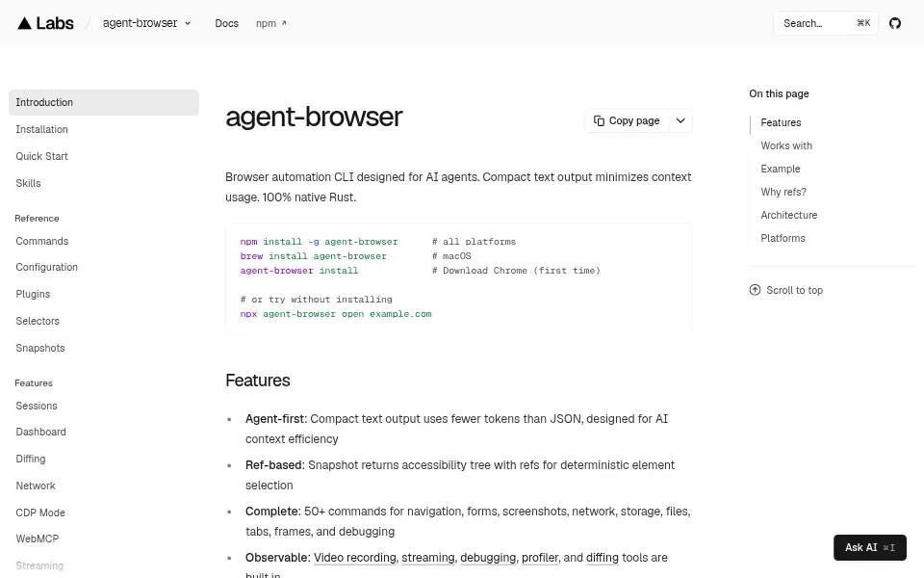Click the 'brew install agent-browser' code line

pos(314,256)
